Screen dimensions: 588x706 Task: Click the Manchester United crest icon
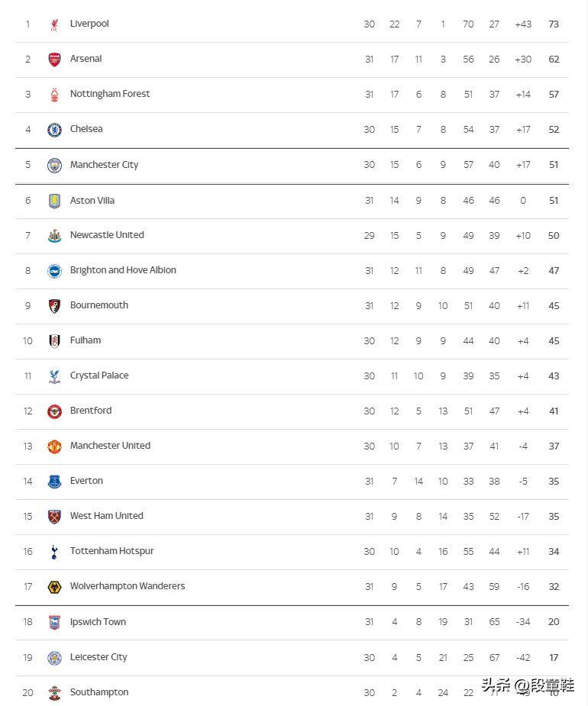pos(54,446)
